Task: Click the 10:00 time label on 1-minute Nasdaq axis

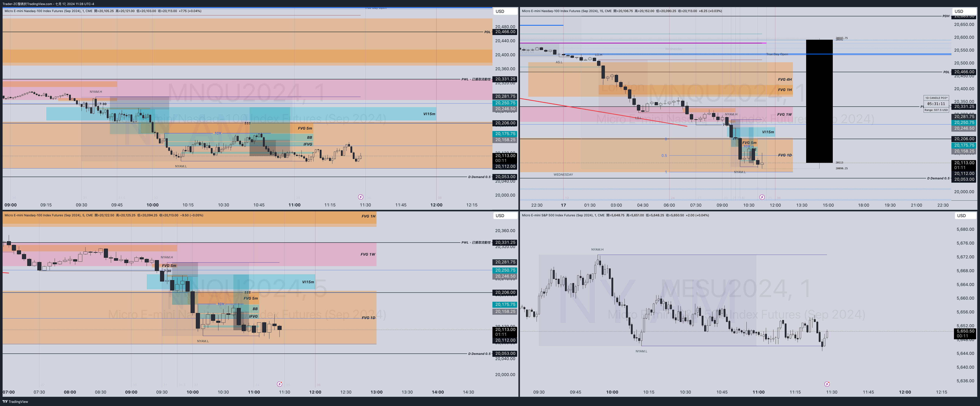Action: click(x=152, y=205)
